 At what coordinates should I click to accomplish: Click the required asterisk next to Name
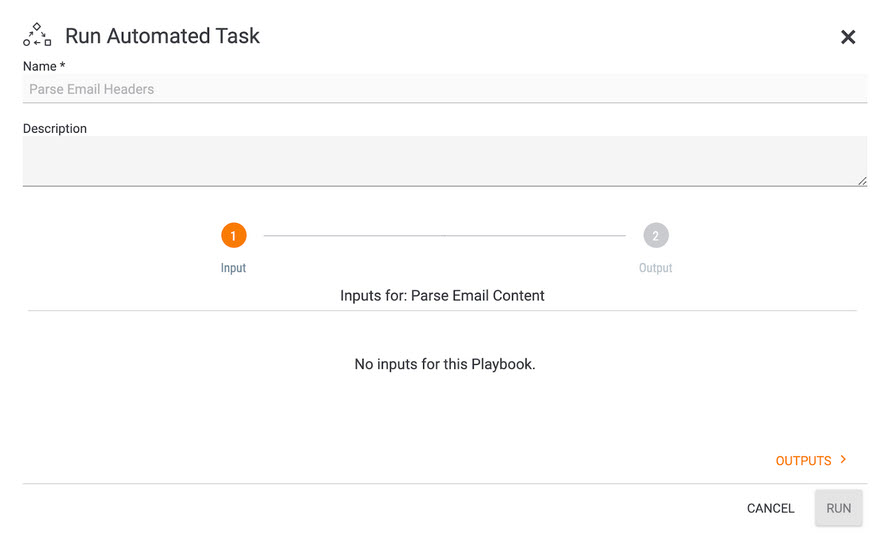click(62, 65)
